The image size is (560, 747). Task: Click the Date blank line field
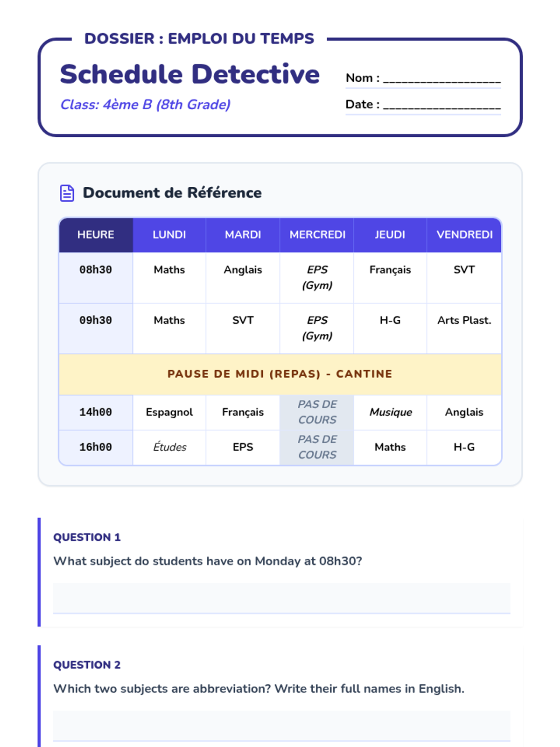coord(441,105)
